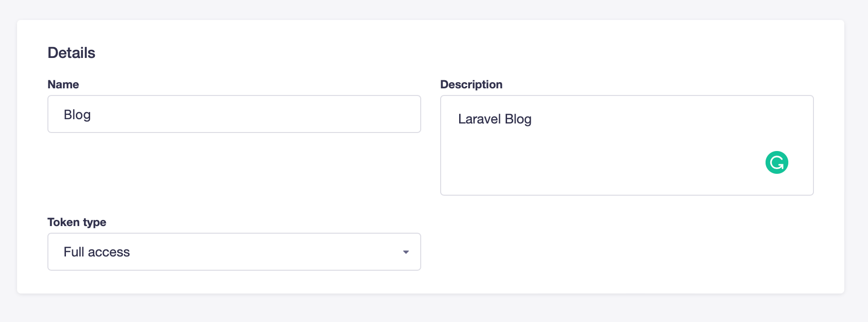Click the Name input field
This screenshot has width=868, height=322.
click(234, 114)
